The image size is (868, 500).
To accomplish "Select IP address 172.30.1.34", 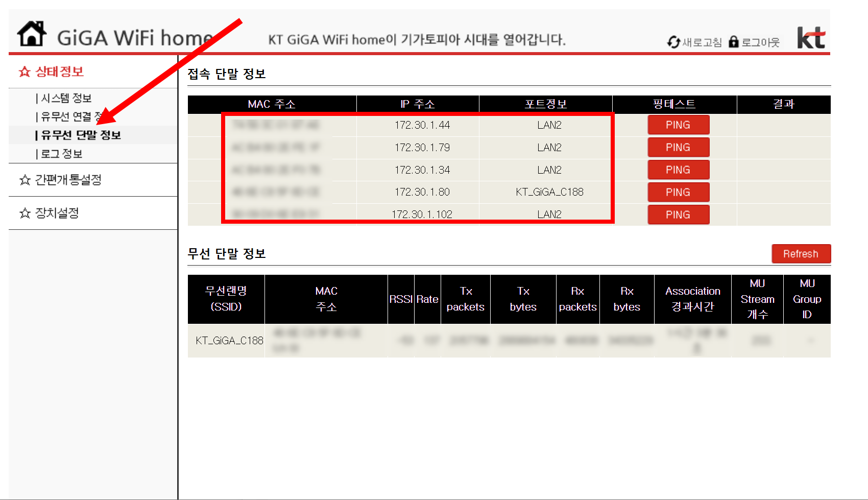I will 422,170.
